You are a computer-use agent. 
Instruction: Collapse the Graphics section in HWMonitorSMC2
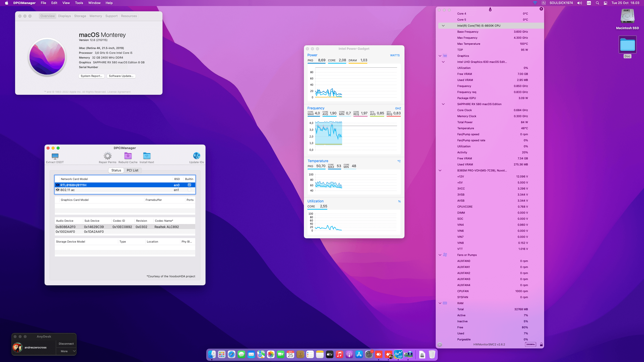440,56
